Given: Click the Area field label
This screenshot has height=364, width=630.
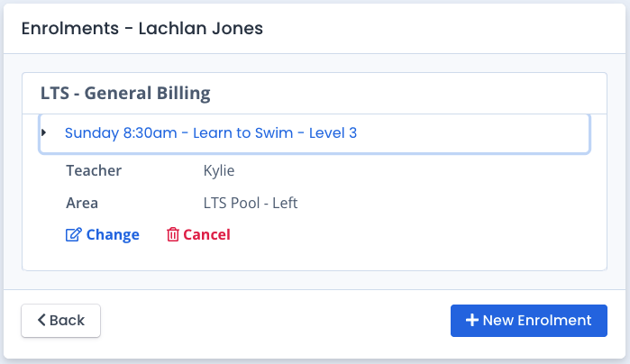Looking at the screenshot, I should (82, 203).
